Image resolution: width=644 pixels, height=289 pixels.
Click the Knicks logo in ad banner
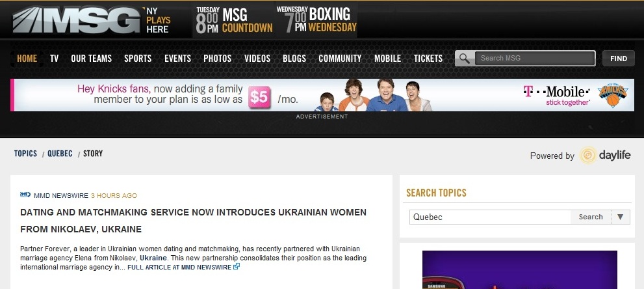point(613,95)
